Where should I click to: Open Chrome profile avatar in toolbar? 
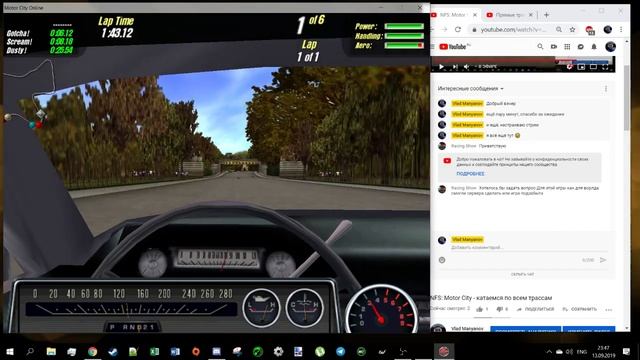click(x=607, y=29)
